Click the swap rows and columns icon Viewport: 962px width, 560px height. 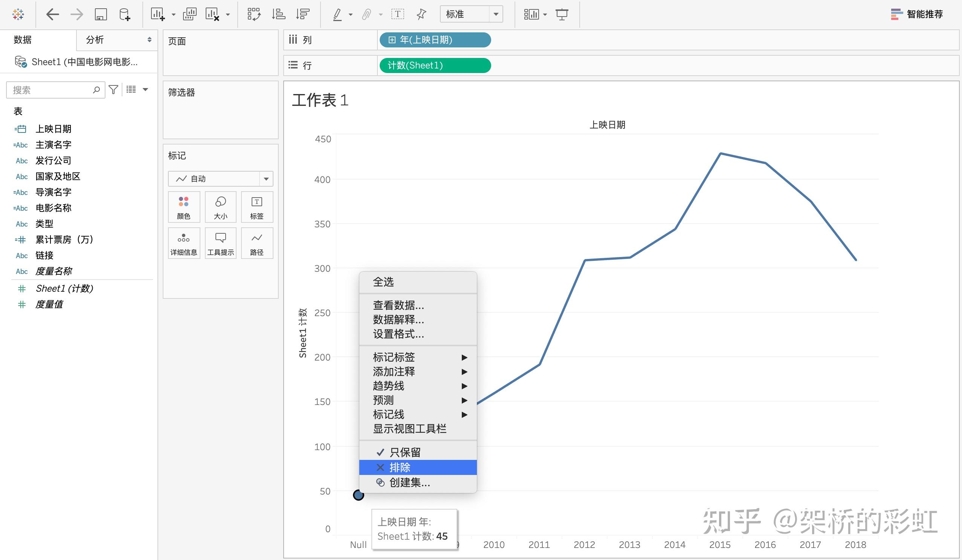tap(254, 15)
